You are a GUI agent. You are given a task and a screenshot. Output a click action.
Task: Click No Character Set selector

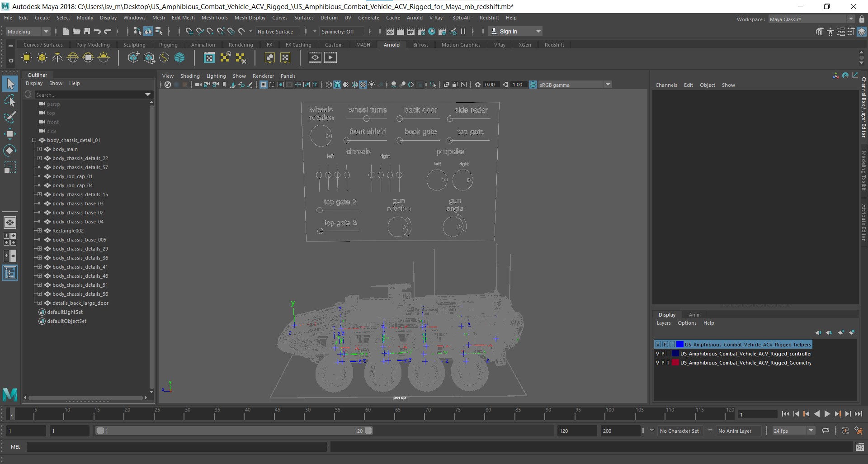(679, 431)
